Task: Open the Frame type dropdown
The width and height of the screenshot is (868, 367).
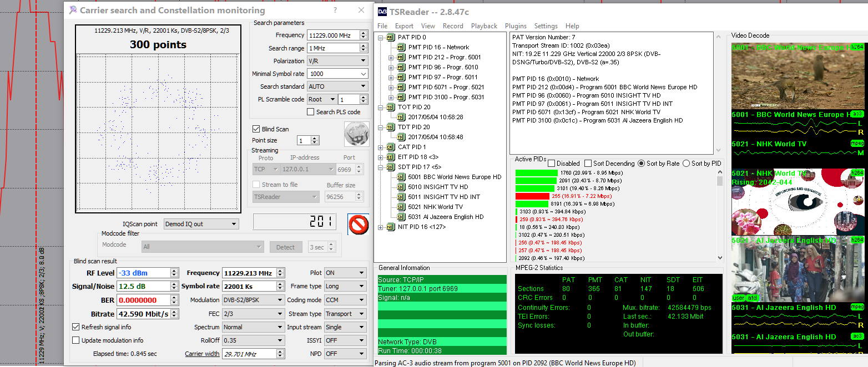Action: point(346,287)
